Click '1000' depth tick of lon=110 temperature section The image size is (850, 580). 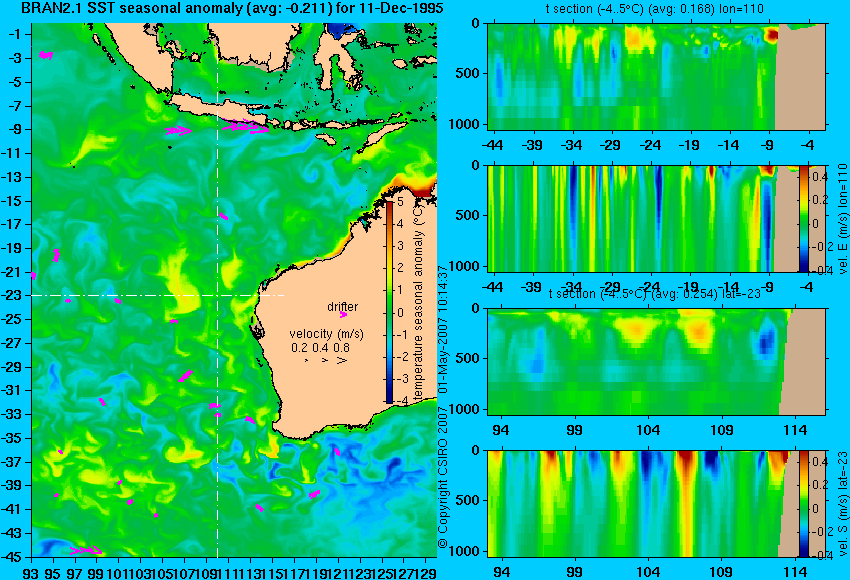(x=465, y=124)
